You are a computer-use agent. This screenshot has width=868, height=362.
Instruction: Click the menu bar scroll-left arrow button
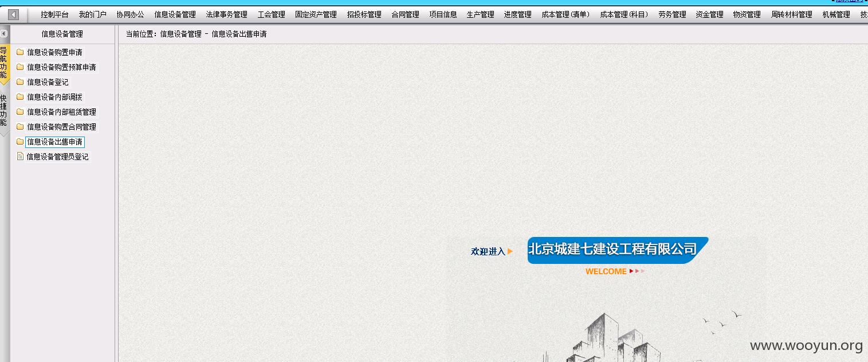pyautogui.click(x=13, y=15)
